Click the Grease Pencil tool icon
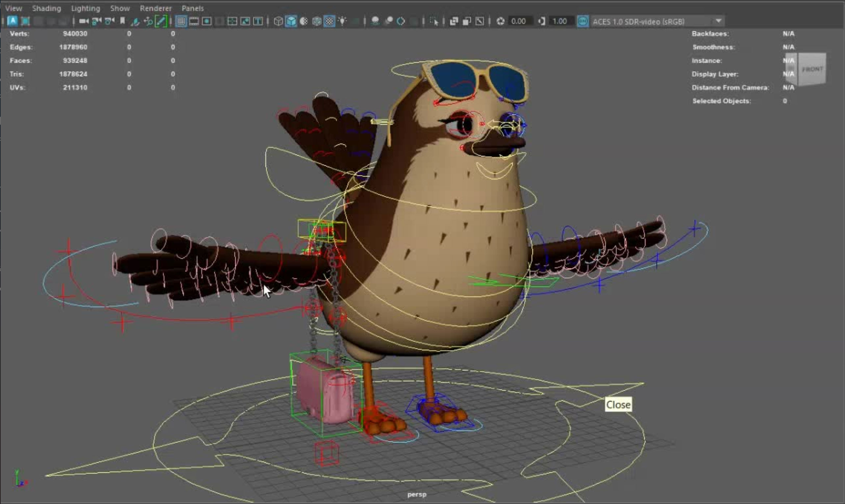 pyautogui.click(x=161, y=21)
